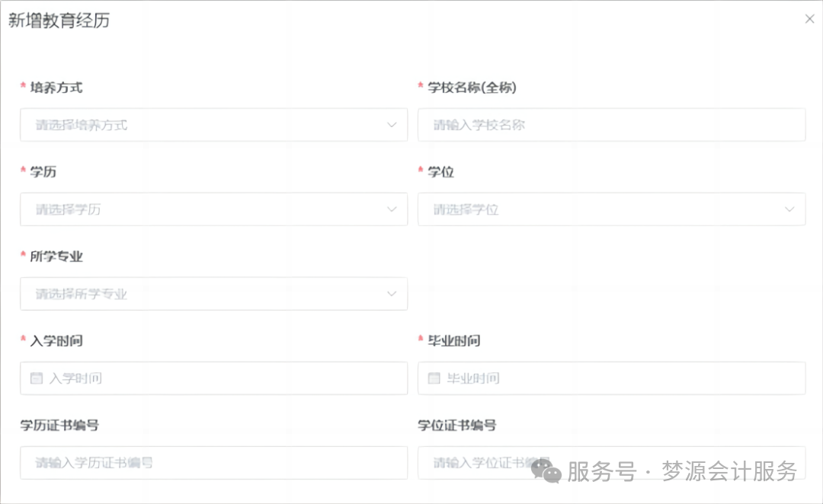Image resolution: width=823 pixels, height=504 pixels.
Task: Click chevron arrow of 所学专业 select
Action: point(392,294)
